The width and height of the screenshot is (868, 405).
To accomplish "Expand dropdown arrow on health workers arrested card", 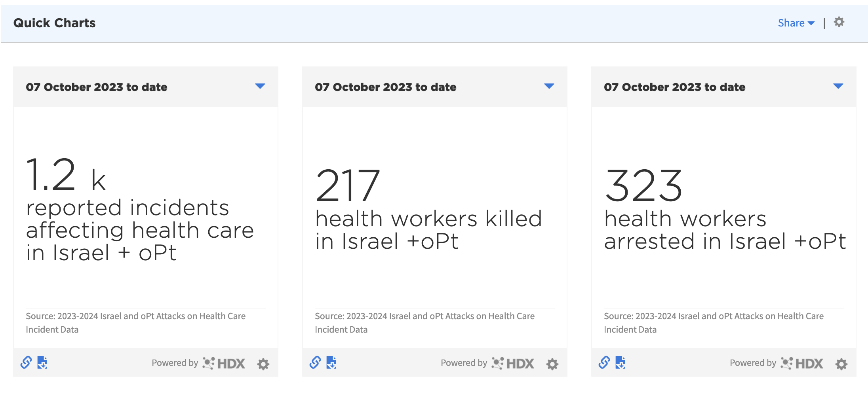I will point(838,86).
